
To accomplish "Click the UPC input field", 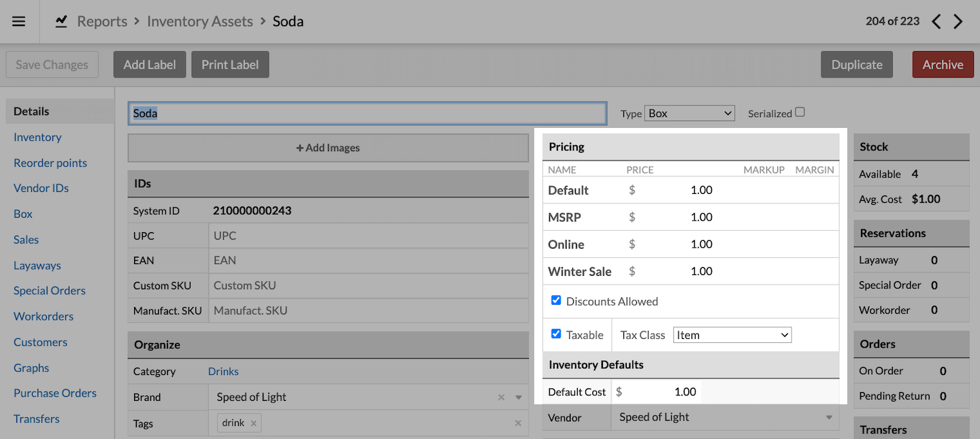I will pyautogui.click(x=368, y=235).
